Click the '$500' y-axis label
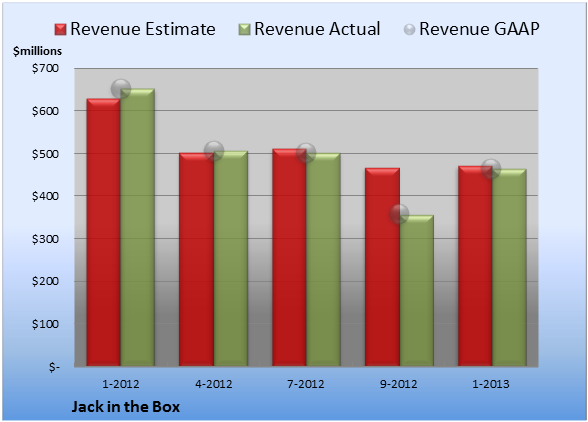Screen dimensions: 588x422 [x=45, y=154]
